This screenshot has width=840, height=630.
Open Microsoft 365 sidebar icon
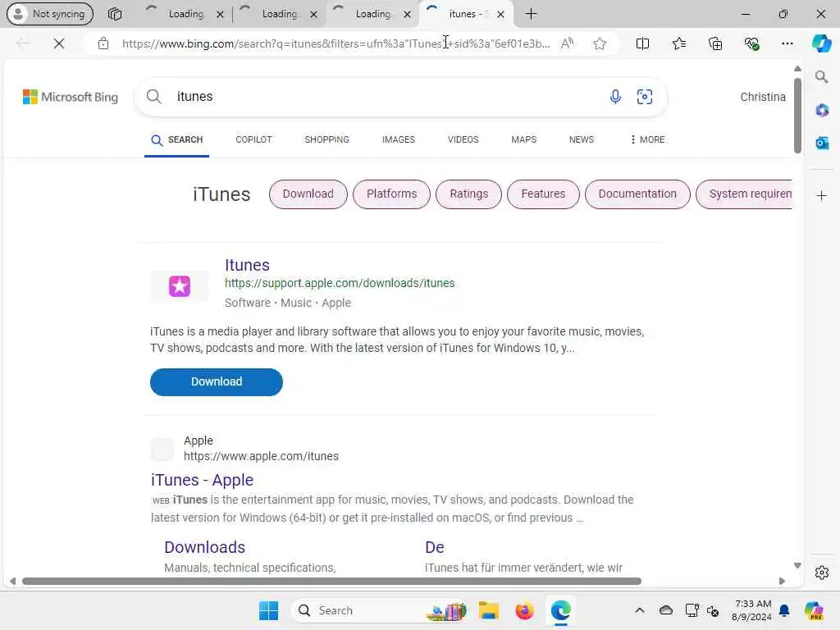822,111
